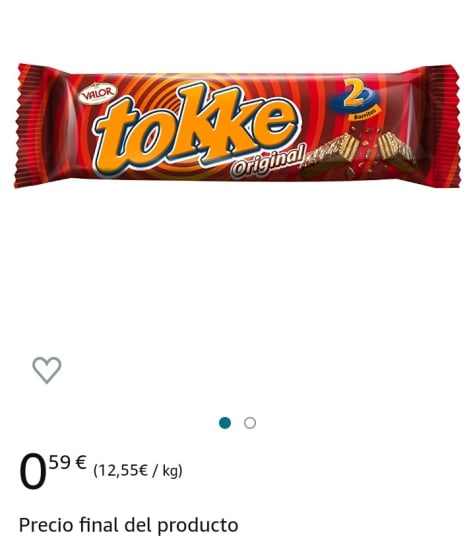475x541 pixels.
Task: Click the yellow number 2 on the wrapper
Action: [354, 92]
